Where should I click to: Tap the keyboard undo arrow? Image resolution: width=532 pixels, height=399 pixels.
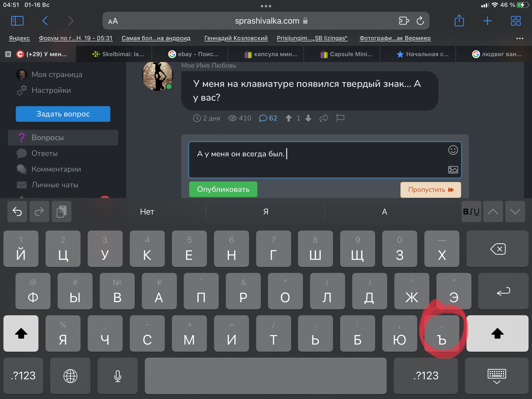pyautogui.click(x=17, y=211)
